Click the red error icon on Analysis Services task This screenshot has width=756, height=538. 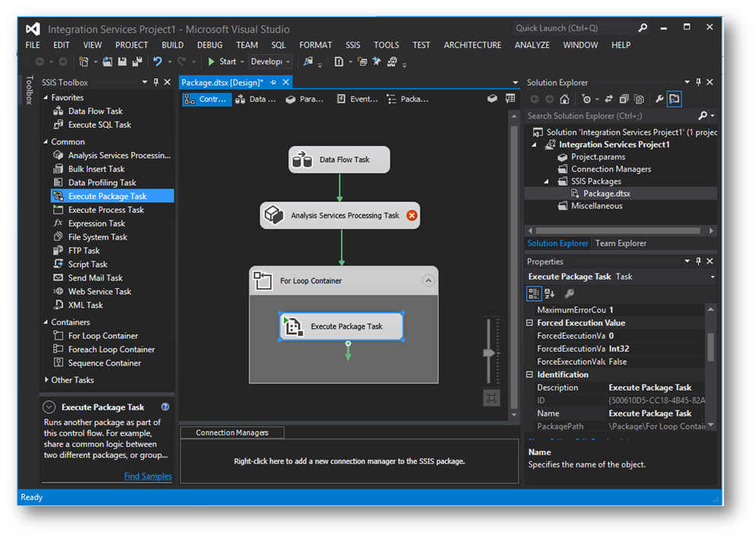coord(411,215)
